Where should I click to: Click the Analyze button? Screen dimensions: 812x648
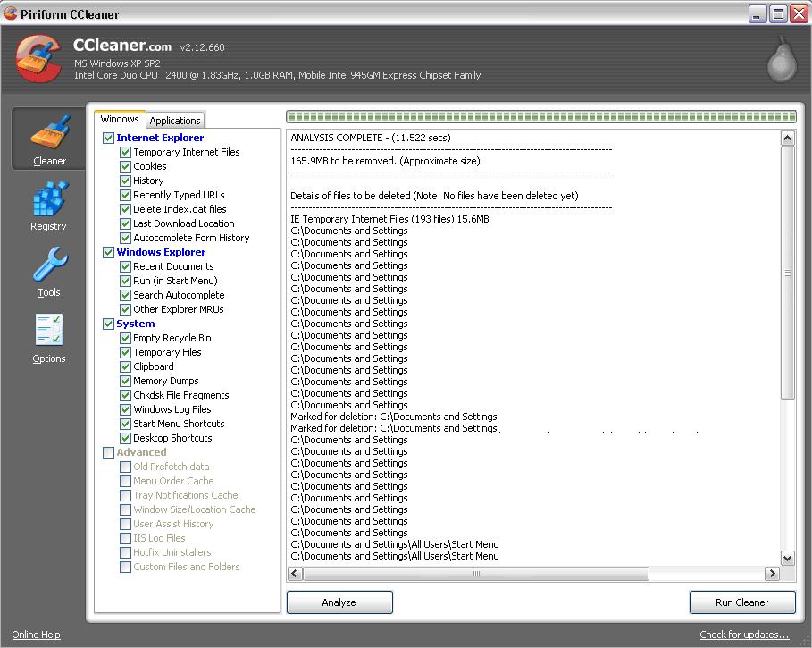339,602
